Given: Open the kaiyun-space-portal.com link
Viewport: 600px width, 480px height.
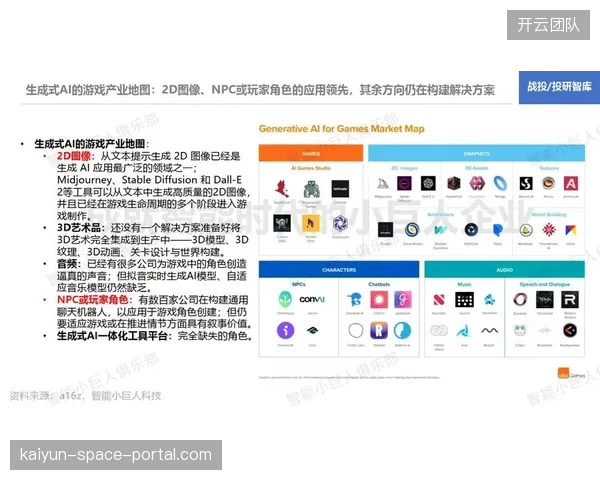Looking at the screenshot, I should coord(116,455).
